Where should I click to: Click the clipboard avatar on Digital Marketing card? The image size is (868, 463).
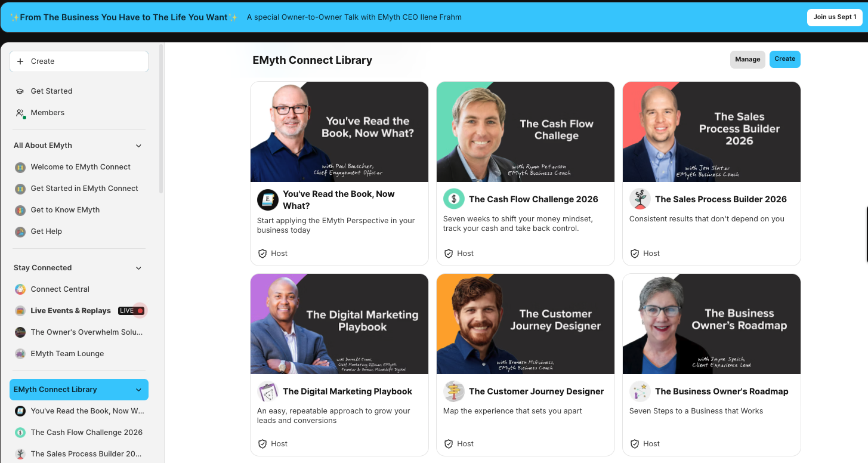(x=268, y=391)
